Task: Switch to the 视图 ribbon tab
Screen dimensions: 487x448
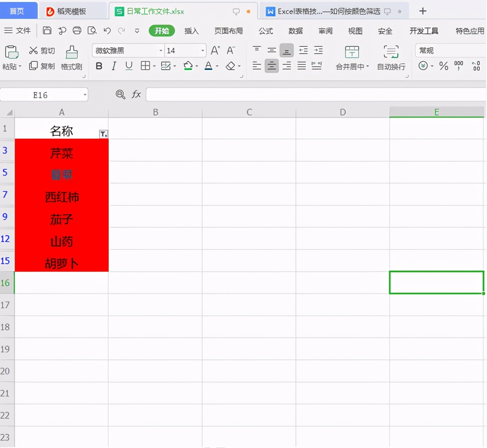Action: pos(355,31)
